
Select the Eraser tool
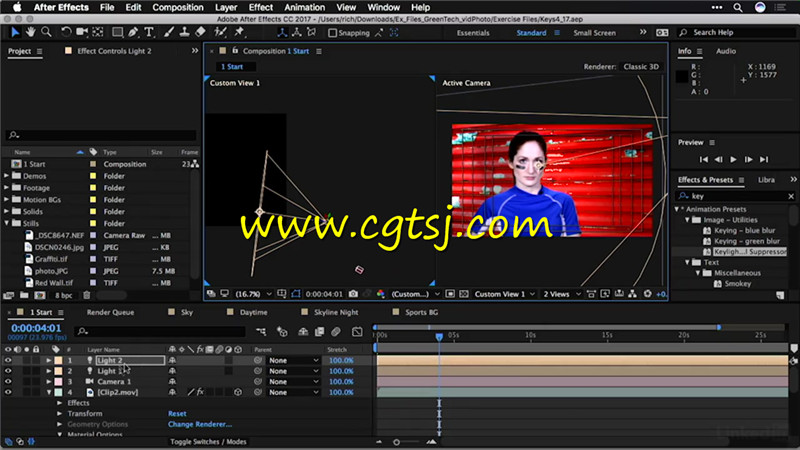coord(201,32)
